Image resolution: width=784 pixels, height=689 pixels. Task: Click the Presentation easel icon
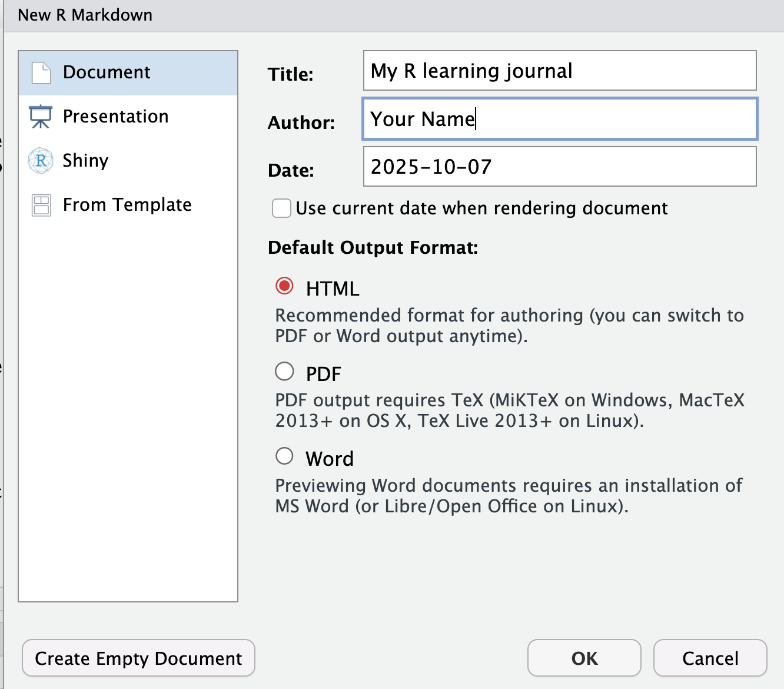pyautogui.click(x=41, y=117)
